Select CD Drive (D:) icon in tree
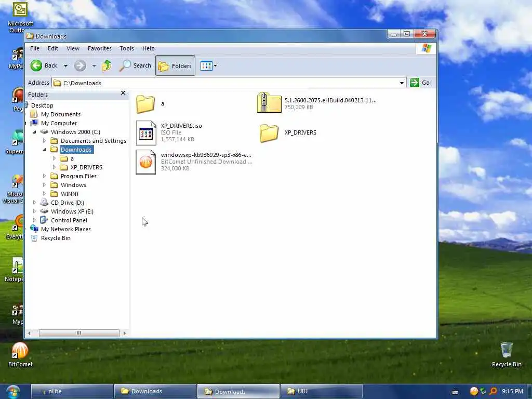The height and width of the screenshot is (399, 532). tap(44, 203)
